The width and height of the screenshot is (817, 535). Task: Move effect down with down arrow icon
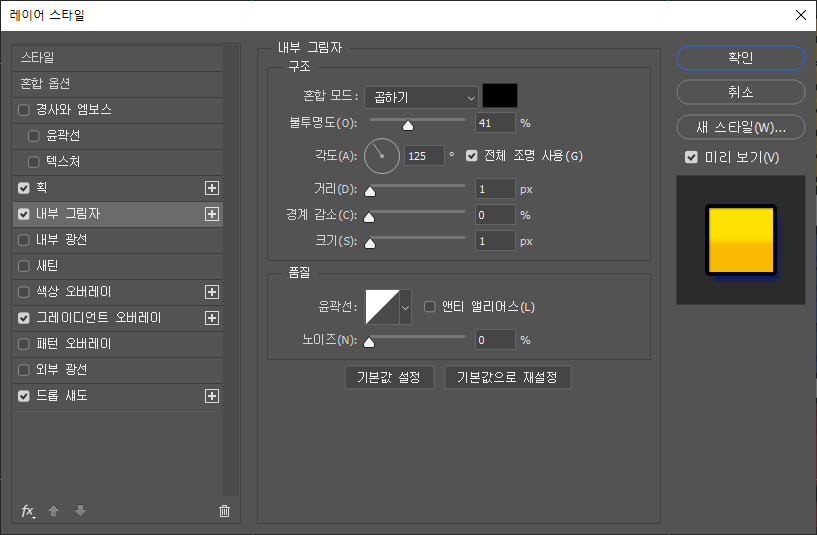coord(80,511)
